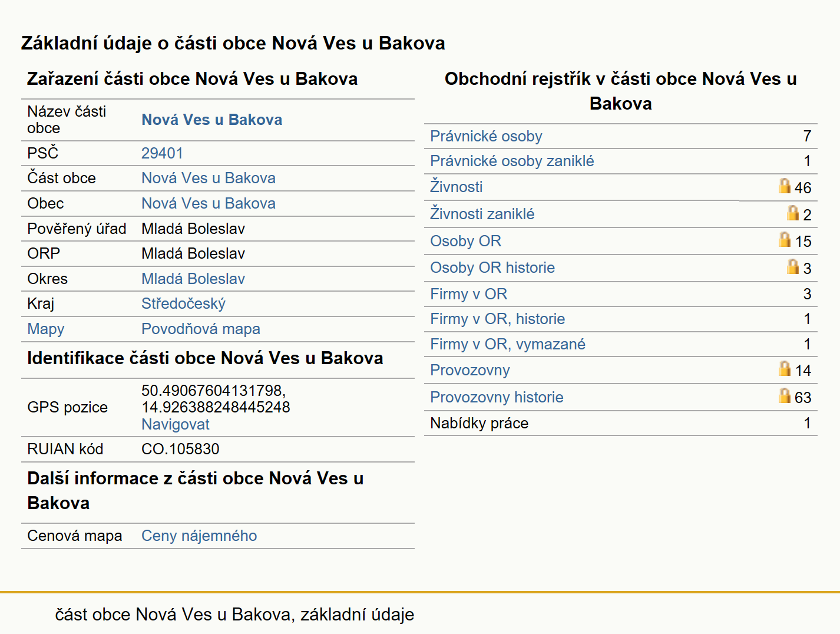Image resolution: width=840 pixels, height=634 pixels.
Task: Click the lock icon beside Živnosti count
Action: (x=785, y=186)
